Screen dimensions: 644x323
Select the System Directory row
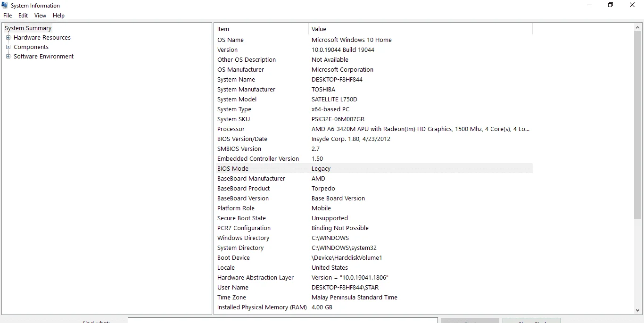tap(373, 248)
